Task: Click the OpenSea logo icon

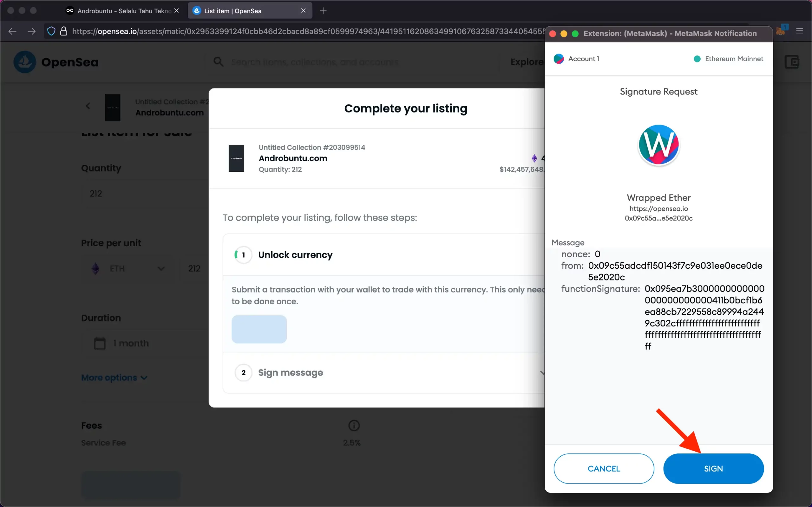Action: tap(24, 62)
